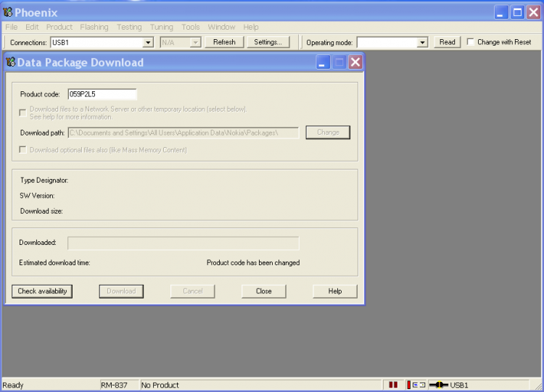The height and width of the screenshot is (392, 544).
Task: Click the Close button in dialog
Action: click(264, 291)
